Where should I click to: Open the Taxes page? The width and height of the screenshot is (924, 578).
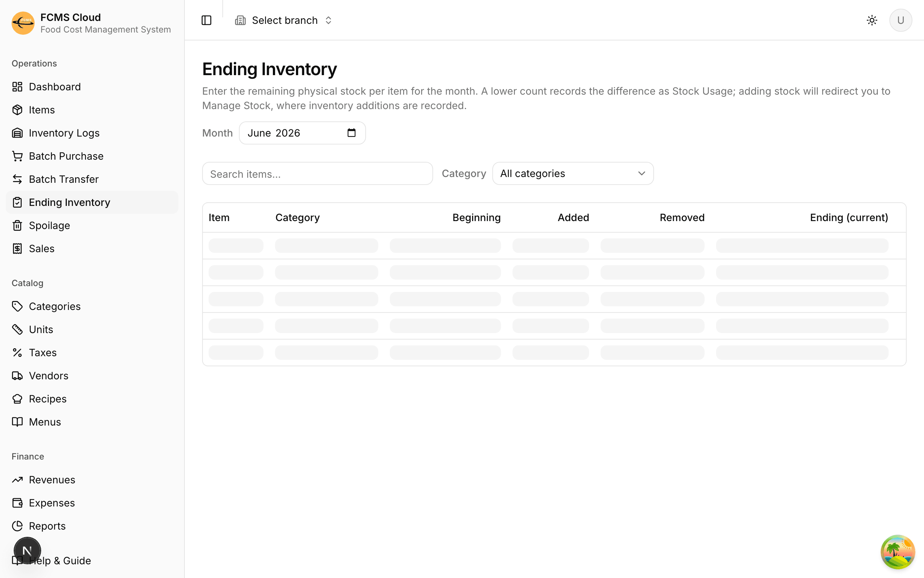(92, 353)
